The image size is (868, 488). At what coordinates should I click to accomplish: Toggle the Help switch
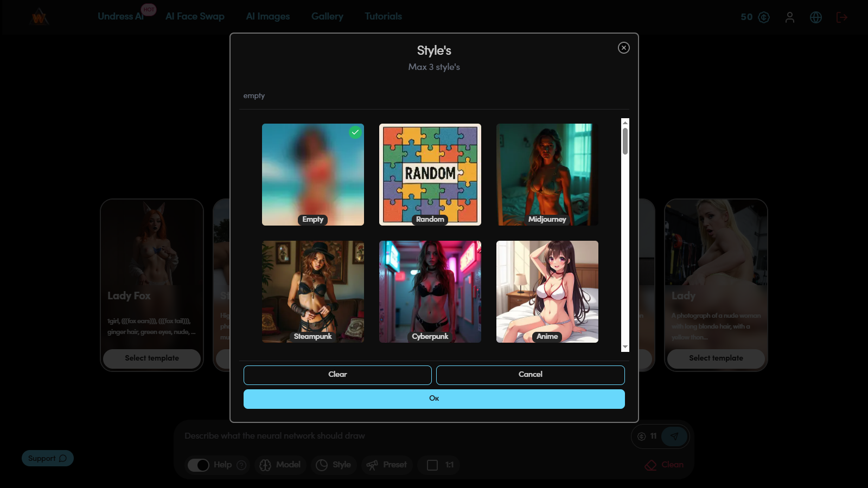[x=199, y=465]
